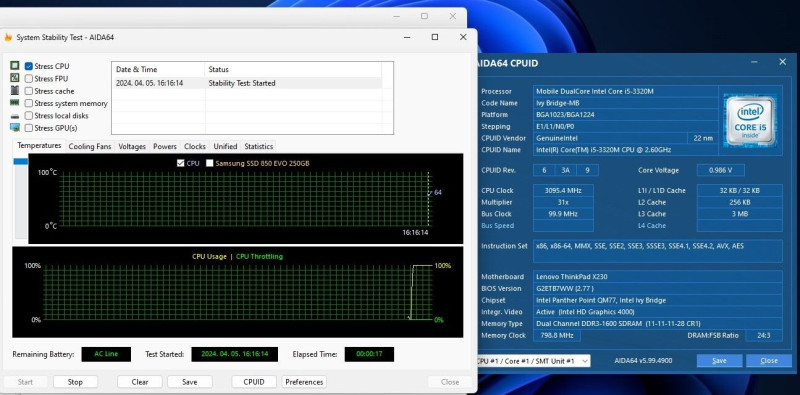This screenshot has height=395, width=800.
Task: Click the Remaining Battery AC Line field
Action: click(x=106, y=354)
